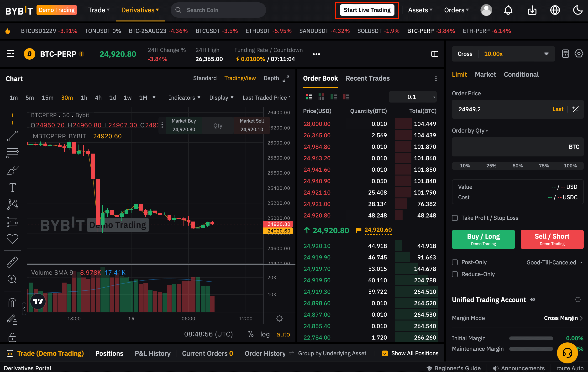Click the Buy / Long Demo Trading button
This screenshot has height=372, width=588.
pos(483,238)
